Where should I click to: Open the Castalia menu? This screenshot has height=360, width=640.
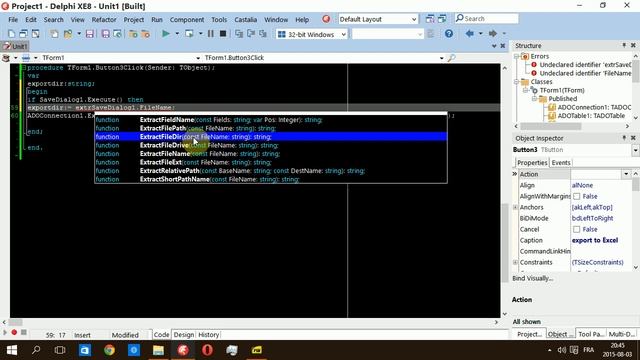[245, 20]
